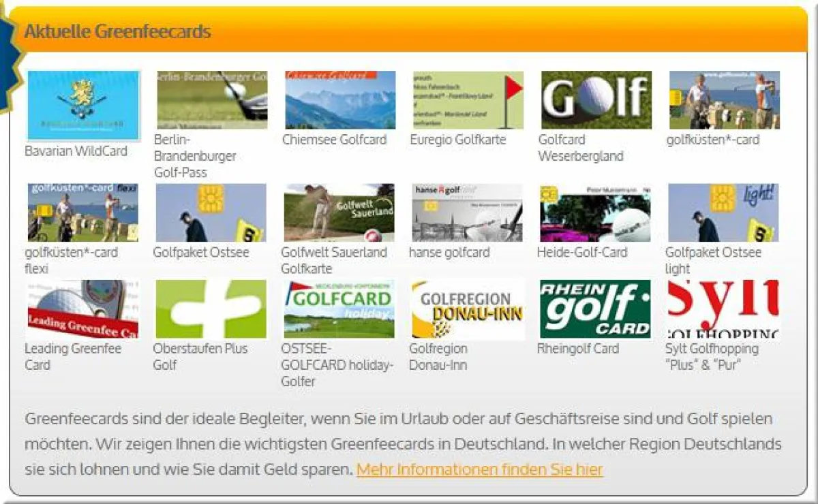The image size is (818, 504).
Task: Select the Oberstaufen Plus Golf thumbnail
Action: 210,308
